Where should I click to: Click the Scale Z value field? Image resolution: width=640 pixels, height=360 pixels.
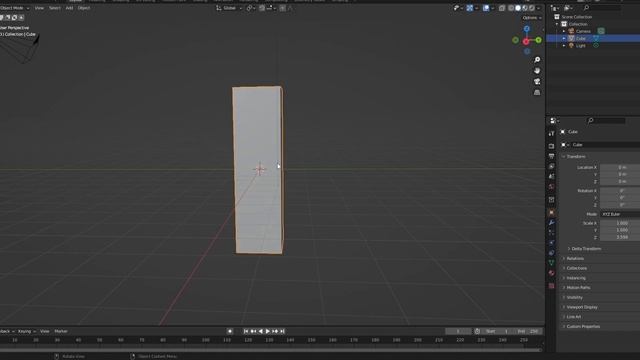click(x=620, y=237)
